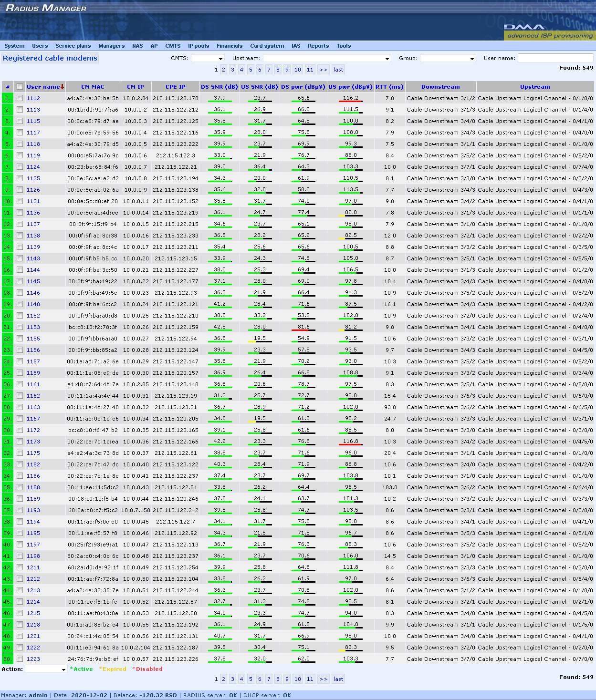The width and height of the screenshot is (596, 700).
Task: Open user 1148 link
Action: [x=33, y=304]
